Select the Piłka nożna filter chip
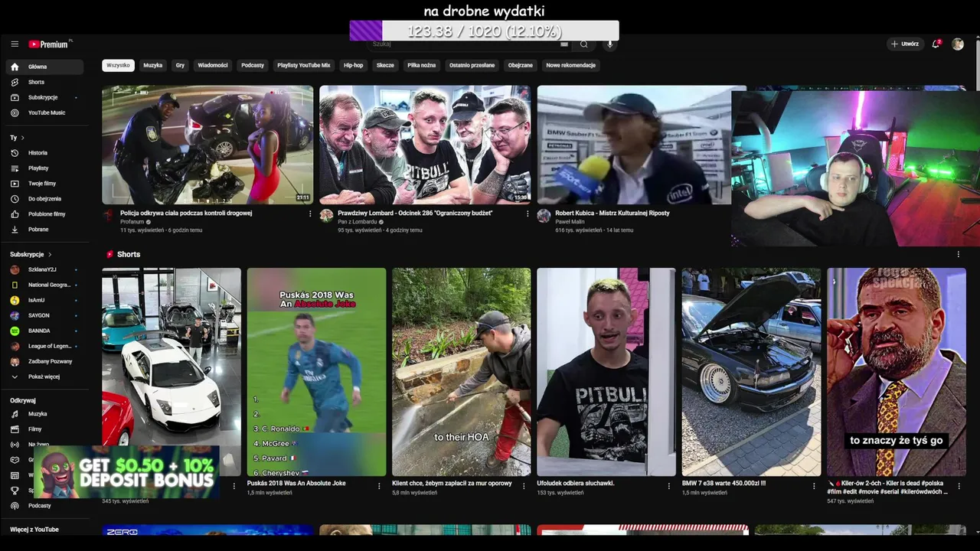Viewport: 980px width, 551px height. pyautogui.click(x=422, y=65)
